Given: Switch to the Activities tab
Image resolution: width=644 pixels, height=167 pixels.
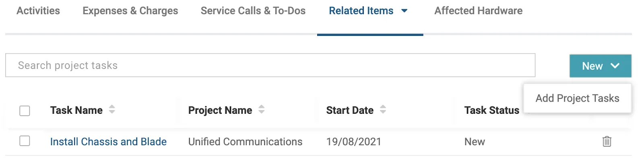Looking at the screenshot, I should pos(38,11).
